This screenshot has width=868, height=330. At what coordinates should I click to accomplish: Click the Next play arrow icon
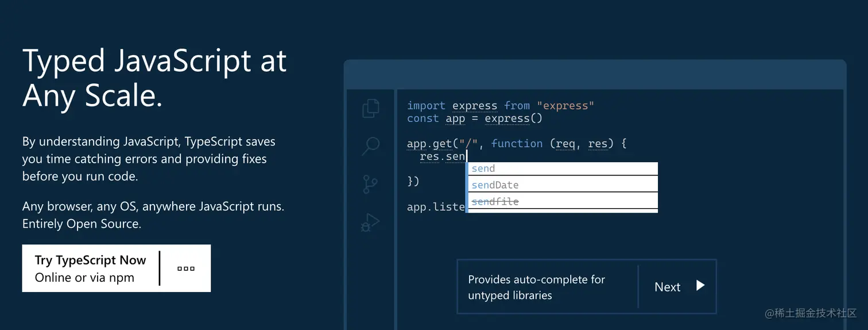700,286
